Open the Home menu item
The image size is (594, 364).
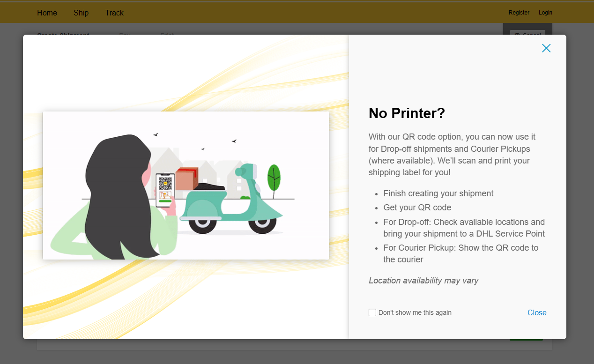click(47, 13)
